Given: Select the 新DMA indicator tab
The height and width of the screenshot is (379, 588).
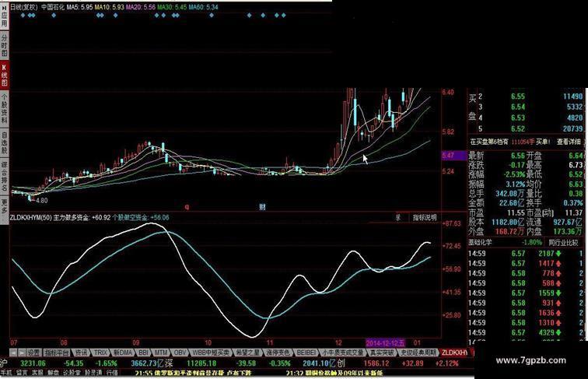Looking at the screenshot, I should pos(123,353).
